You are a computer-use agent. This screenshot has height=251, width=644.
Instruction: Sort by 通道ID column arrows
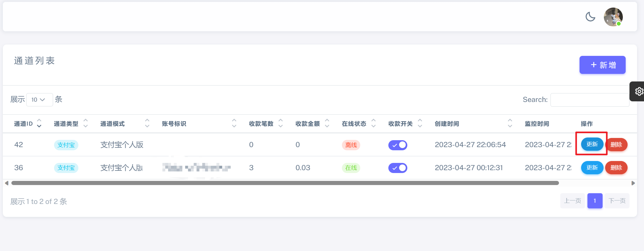[39, 123]
